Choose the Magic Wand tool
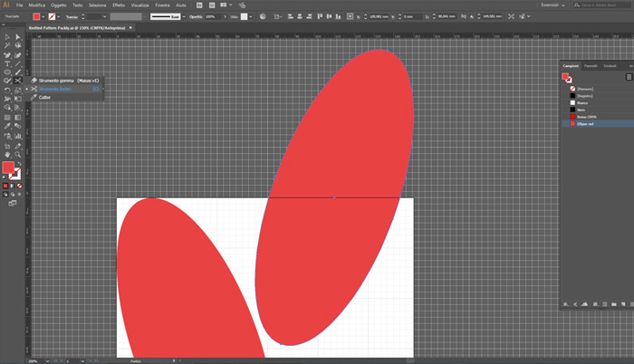Viewport: 634px width, 364px height. (7, 45)
